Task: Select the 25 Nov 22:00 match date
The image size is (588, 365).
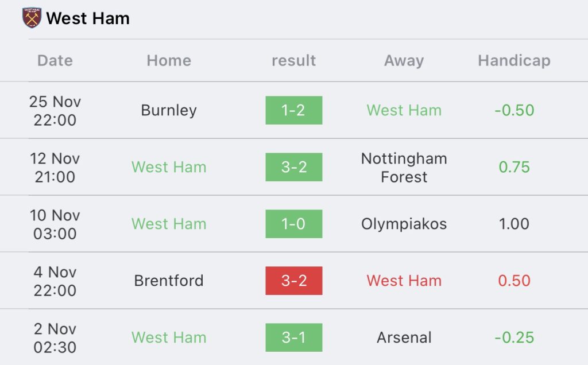Action: pyautogui.click(x=55, y=110)
